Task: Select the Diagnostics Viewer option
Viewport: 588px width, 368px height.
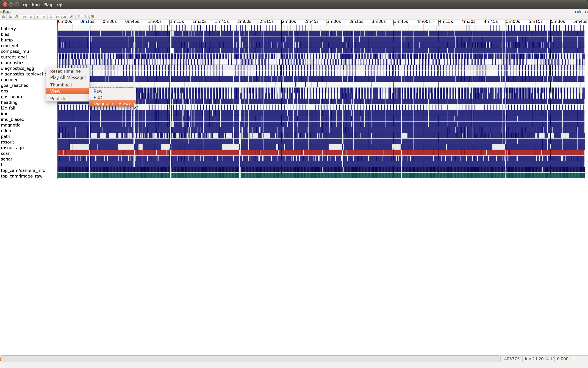Action: (112, 103)
